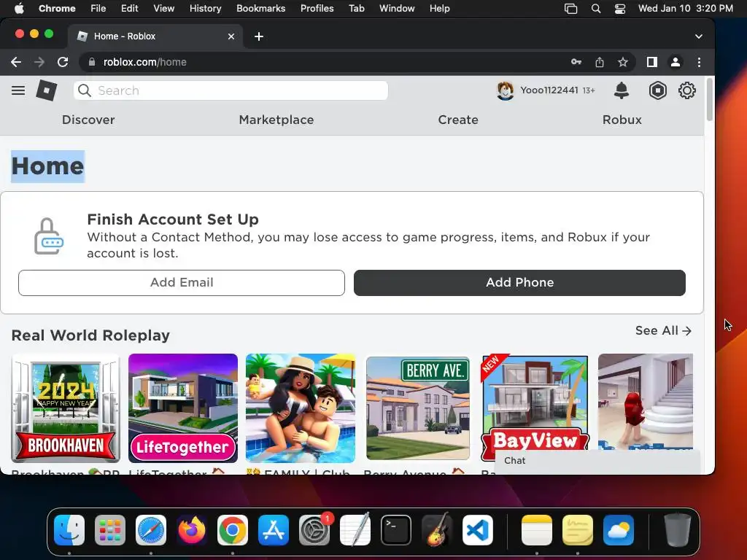Open Visual Studio Code from the Dock
Image resolution: width=747 pixels, height=560 pixels.
pos(478,530)
